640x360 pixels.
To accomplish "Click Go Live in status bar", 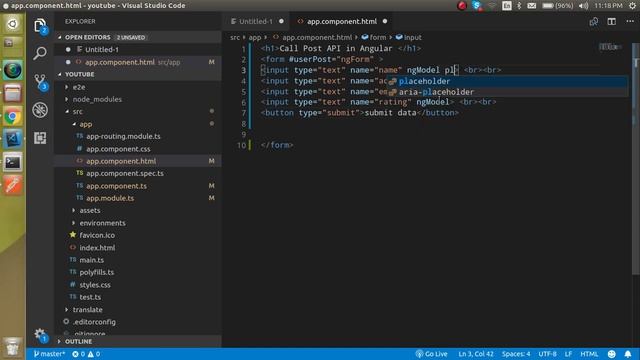I will click(432, 354).
